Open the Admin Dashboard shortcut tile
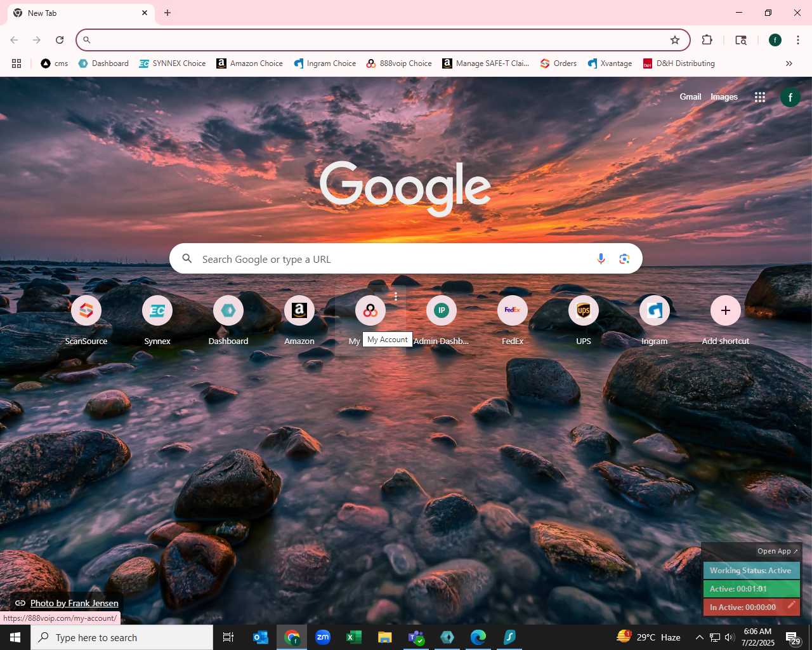This screenshot has height=650, width=812. tap(442, 320)
